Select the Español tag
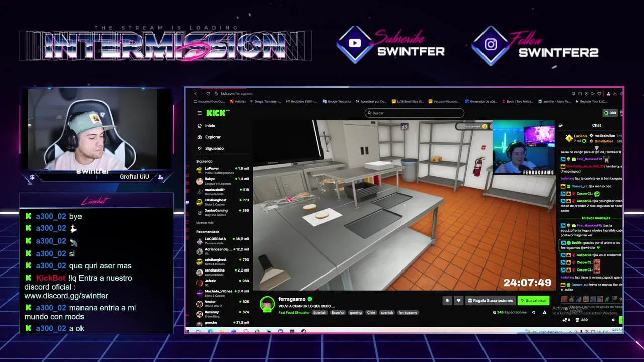The width and height of the screenshot is (644, 362). pyautogui.click(x=338, y=312)
